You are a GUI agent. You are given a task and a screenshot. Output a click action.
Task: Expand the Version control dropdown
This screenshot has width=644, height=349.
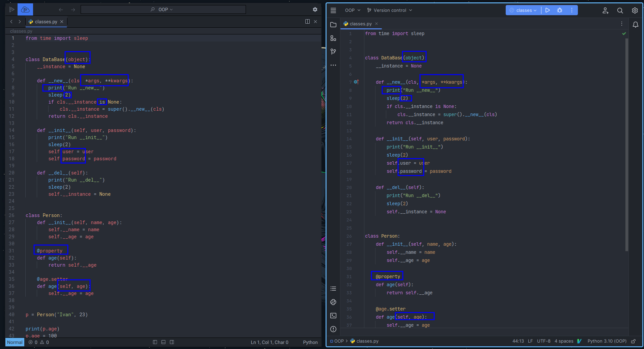(390, 10)
